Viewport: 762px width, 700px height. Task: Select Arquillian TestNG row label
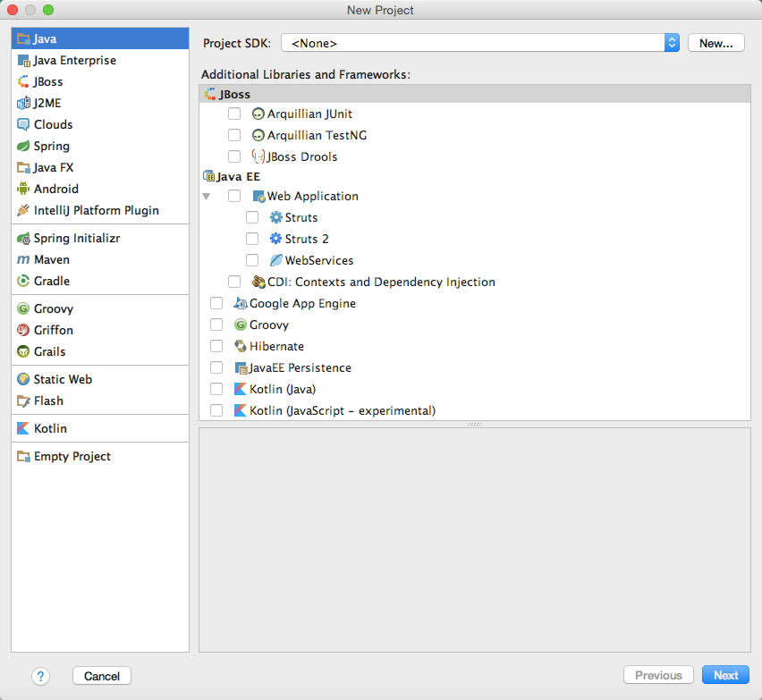pos(317,135)
